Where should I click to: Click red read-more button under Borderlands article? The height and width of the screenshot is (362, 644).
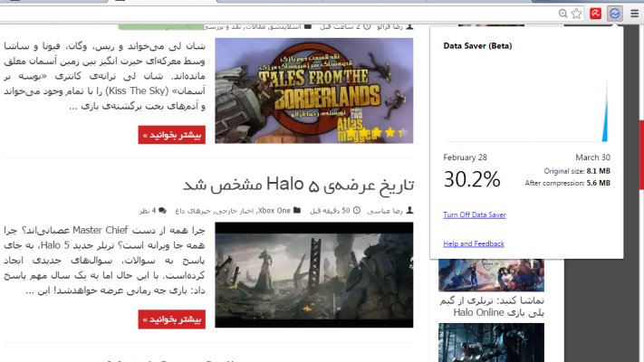point(172,135)
